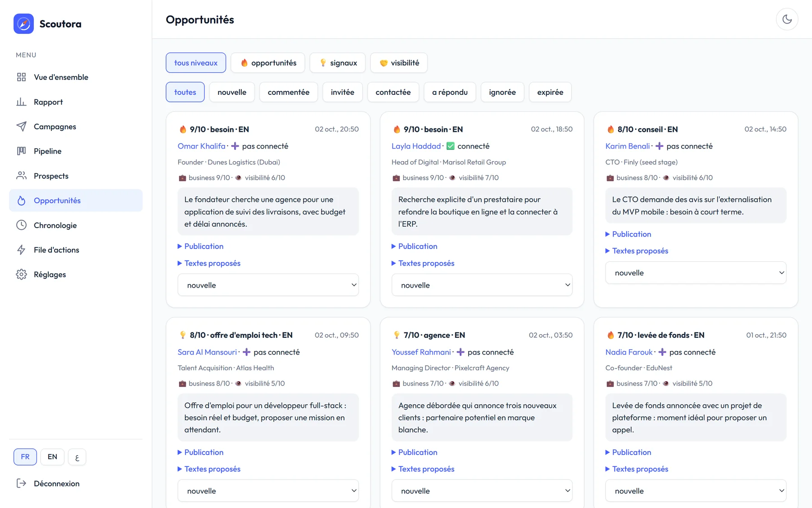Toggle dark mode with the moon icon

click(787, 19)
